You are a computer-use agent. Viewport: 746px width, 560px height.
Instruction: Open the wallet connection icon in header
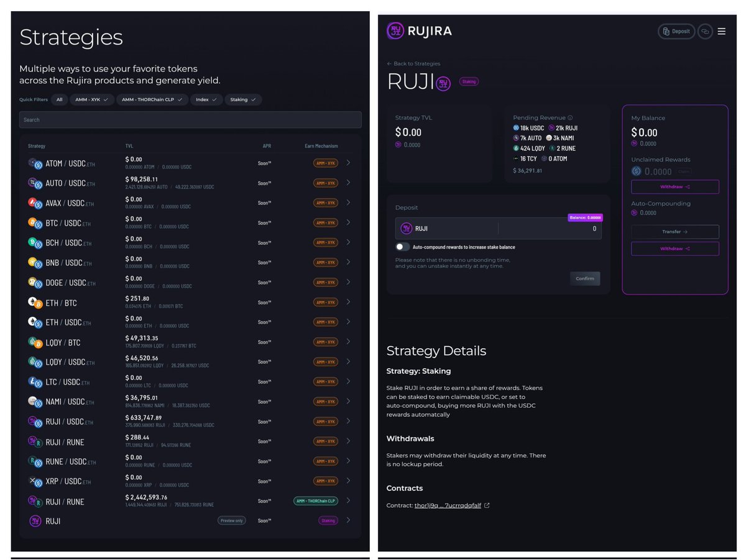click(x=705, y=31)
